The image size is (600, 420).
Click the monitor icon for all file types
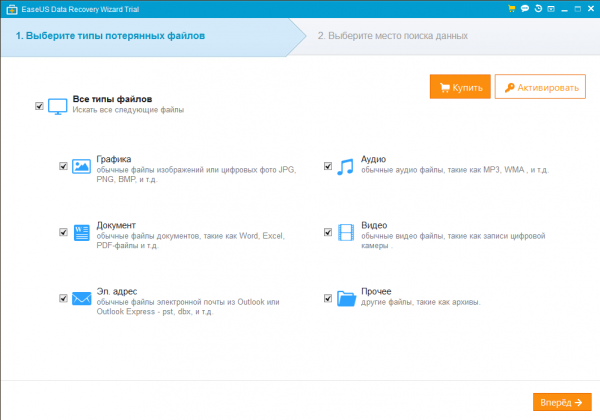pyautogui.click(x=57, y=106)
